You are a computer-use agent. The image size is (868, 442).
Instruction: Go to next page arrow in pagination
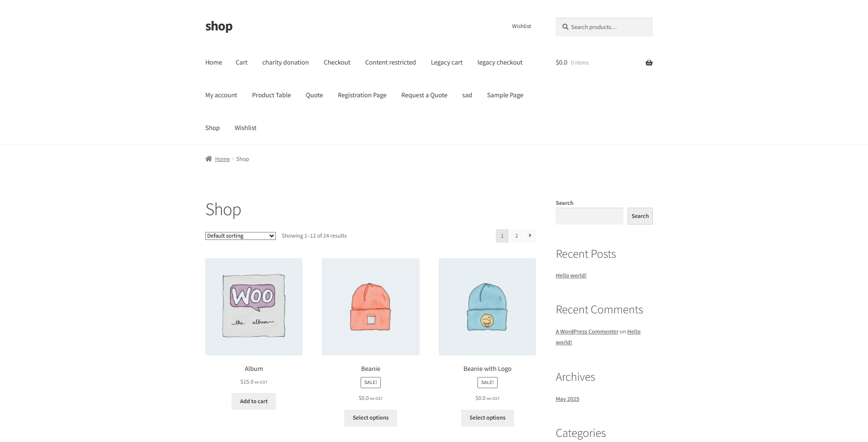tap(530, 236)
